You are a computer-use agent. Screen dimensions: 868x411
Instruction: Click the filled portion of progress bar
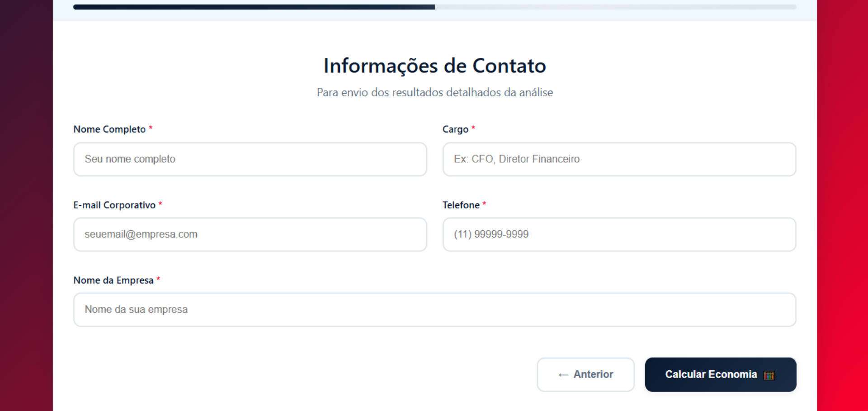(x=253, y=7)
